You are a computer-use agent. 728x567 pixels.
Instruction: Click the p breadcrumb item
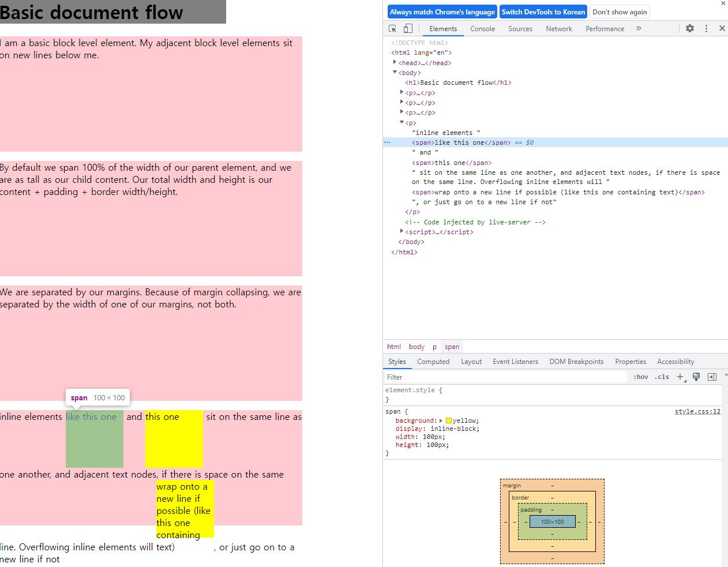click(434, 347)
